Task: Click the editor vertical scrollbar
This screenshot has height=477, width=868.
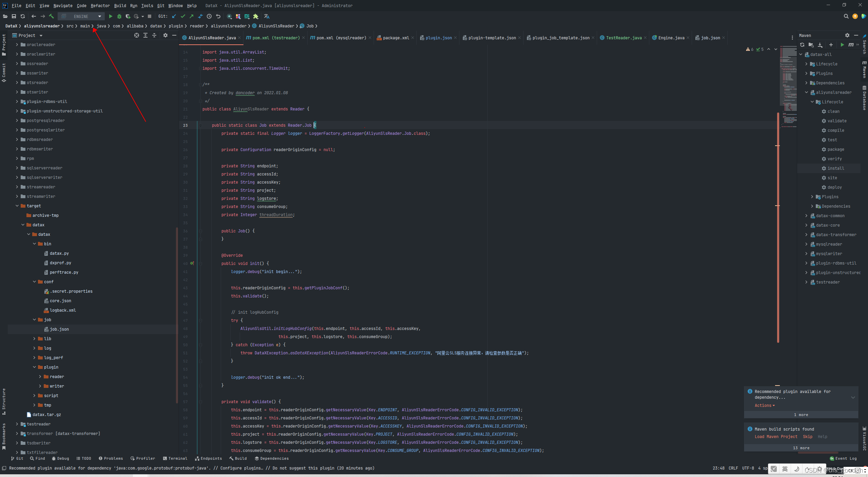Action: tap(778, 227)
